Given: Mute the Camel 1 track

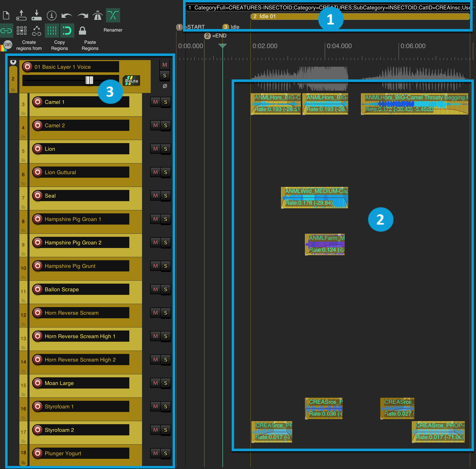Looking at the screenshot, I should click(x=156, y=102).
